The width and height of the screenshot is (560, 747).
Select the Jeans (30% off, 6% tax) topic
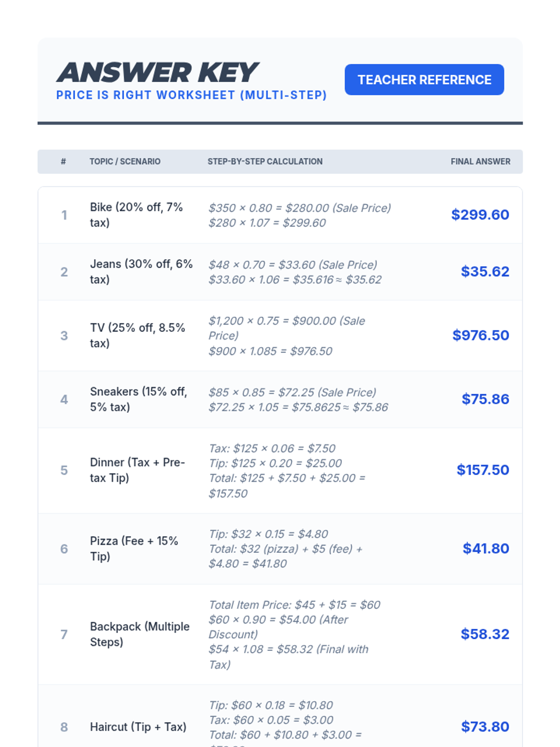coord(141,272)
